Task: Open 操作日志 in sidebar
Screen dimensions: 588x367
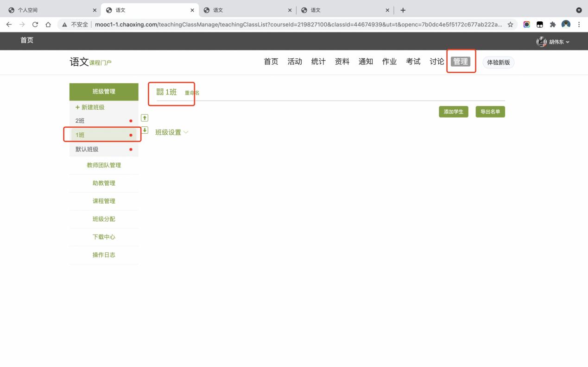Action: point(104,255)
